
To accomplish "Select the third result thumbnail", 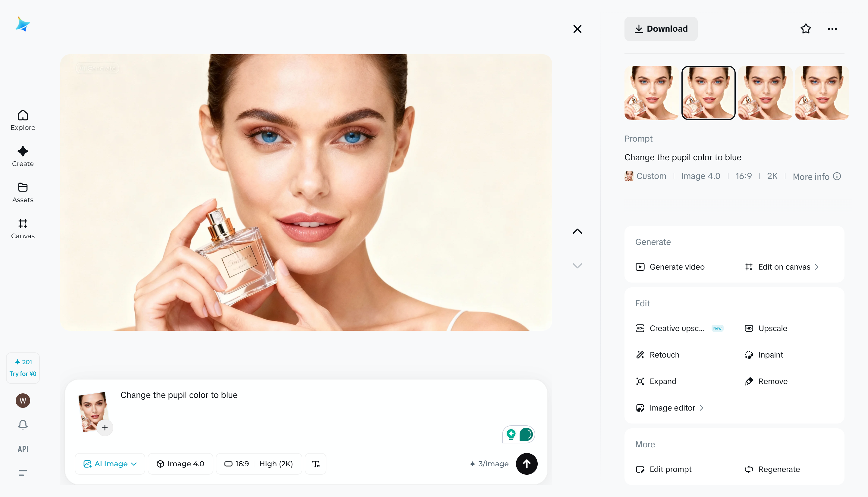I will pyautogui.click(x=765, y=93).
